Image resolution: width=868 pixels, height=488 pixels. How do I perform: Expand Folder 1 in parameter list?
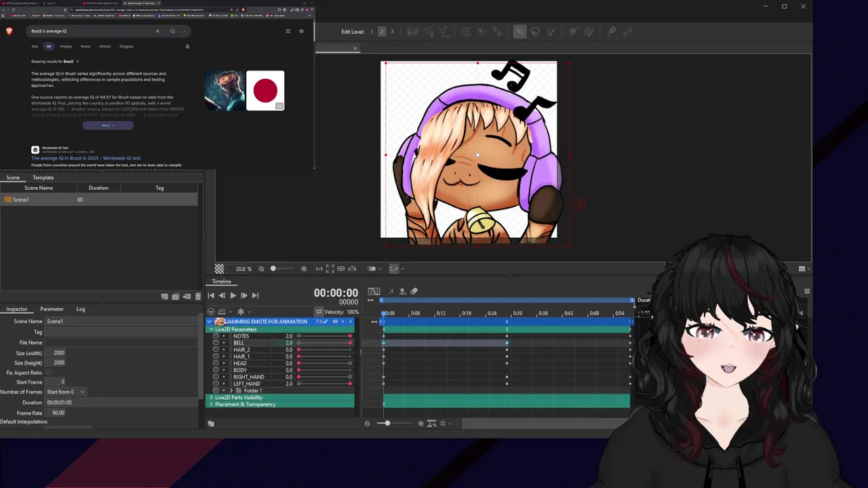[x=231, y=391]
